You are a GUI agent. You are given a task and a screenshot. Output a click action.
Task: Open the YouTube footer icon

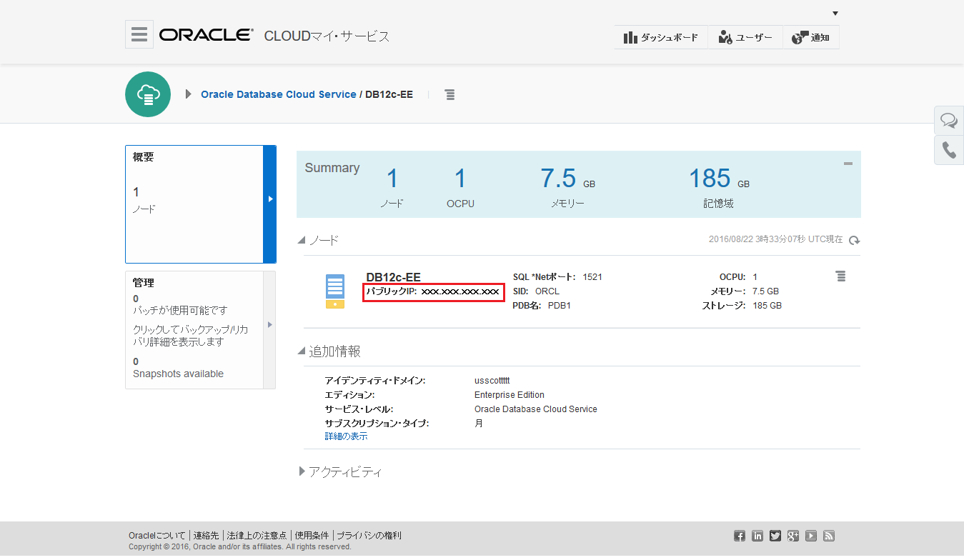(811, 536)
